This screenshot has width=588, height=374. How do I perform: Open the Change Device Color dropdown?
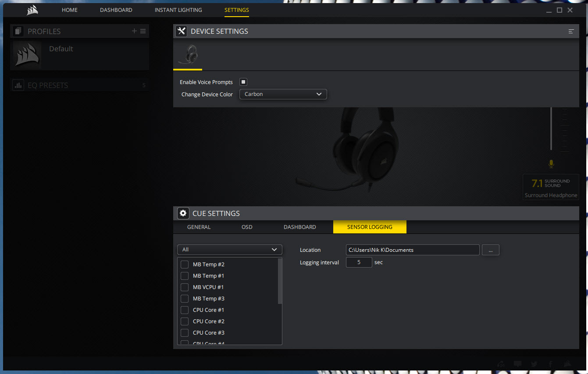pyautogui.click(x=283, y=94)
